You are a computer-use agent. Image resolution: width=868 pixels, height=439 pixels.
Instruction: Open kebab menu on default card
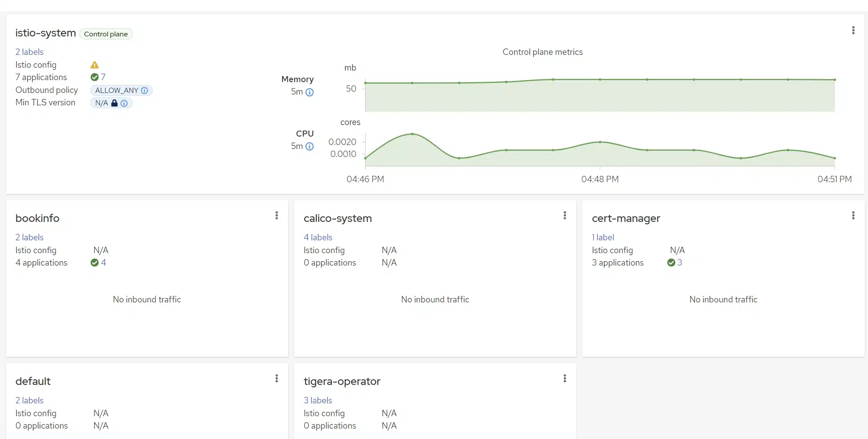coord(277,379)
